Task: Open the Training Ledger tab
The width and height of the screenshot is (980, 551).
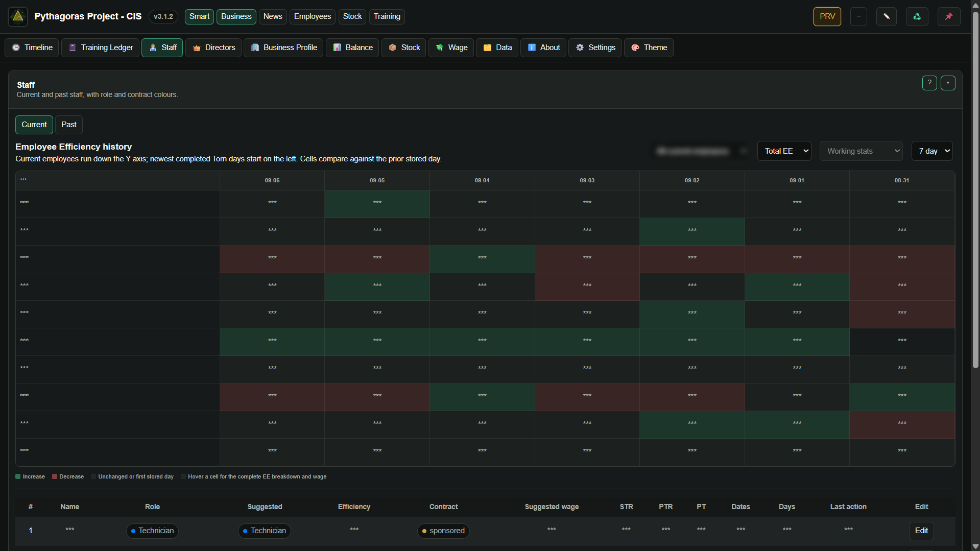Action: coord(101,47)
